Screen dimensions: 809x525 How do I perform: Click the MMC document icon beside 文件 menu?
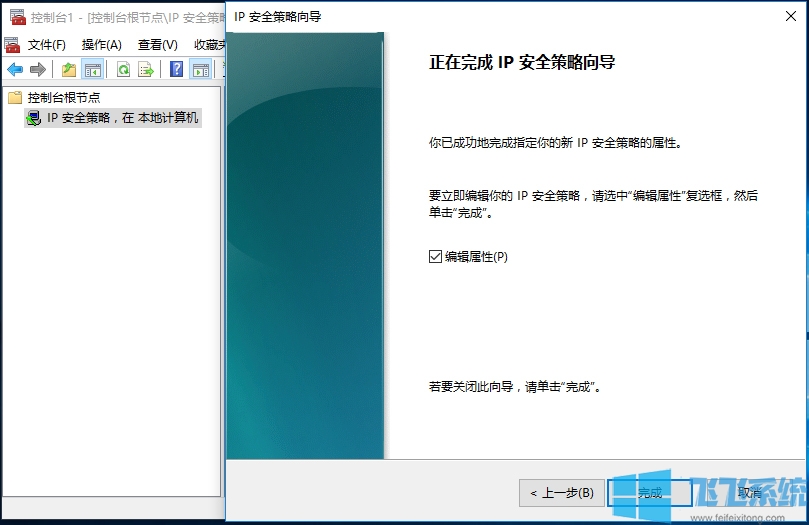(x=12, y=45)
